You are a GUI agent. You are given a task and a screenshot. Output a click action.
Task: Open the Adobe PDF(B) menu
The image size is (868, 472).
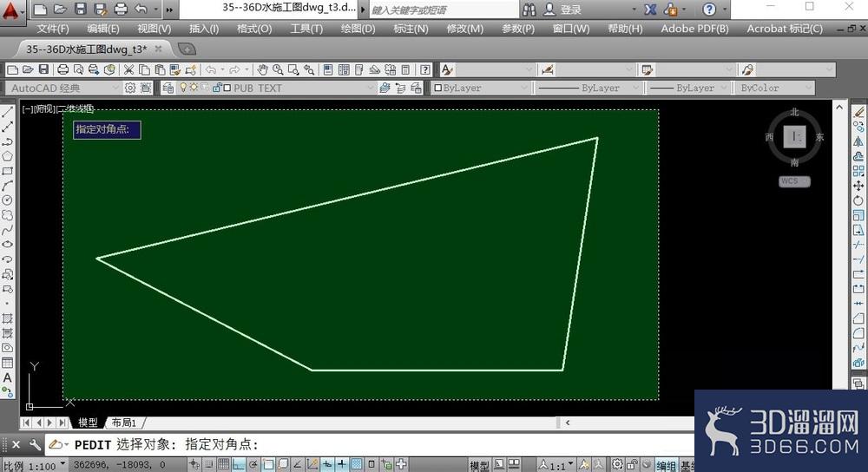(694, 29)
